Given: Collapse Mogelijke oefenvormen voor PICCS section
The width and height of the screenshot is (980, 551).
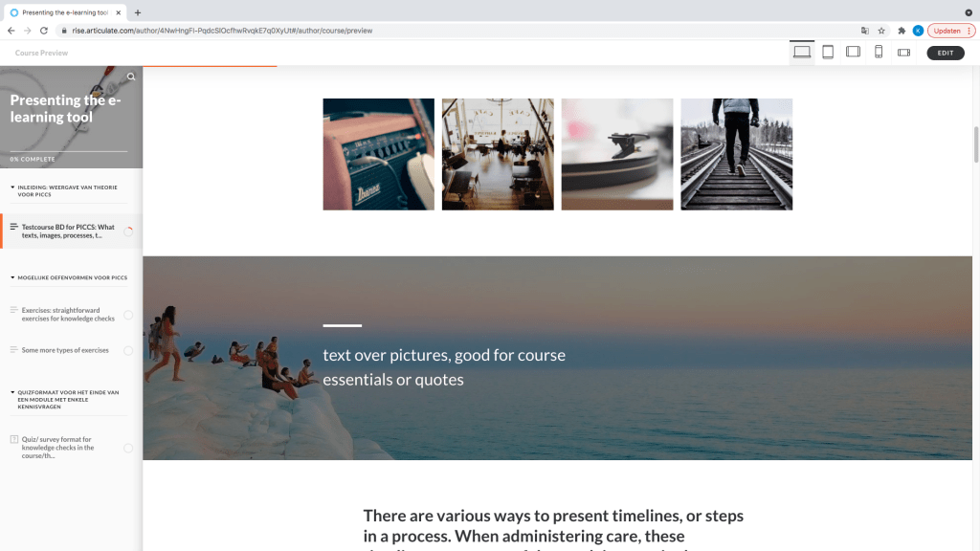Looking at the screenshot, I should point(12,277).
